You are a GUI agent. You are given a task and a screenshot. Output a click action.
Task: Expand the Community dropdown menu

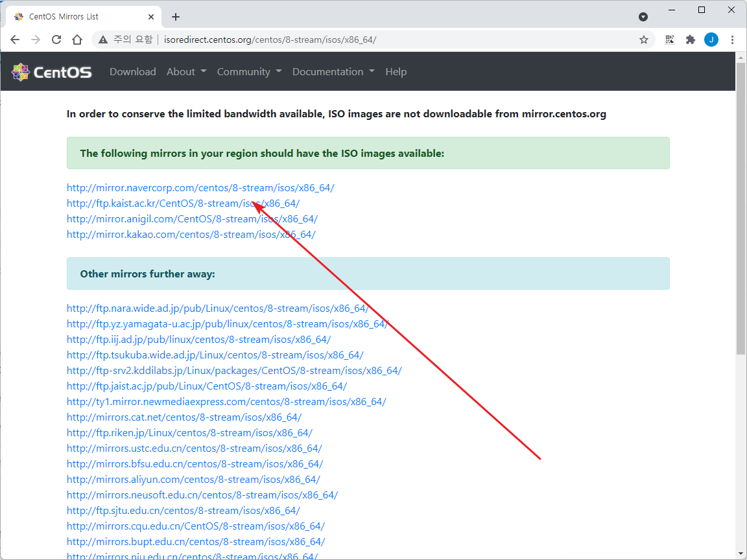tap(249, 72)
